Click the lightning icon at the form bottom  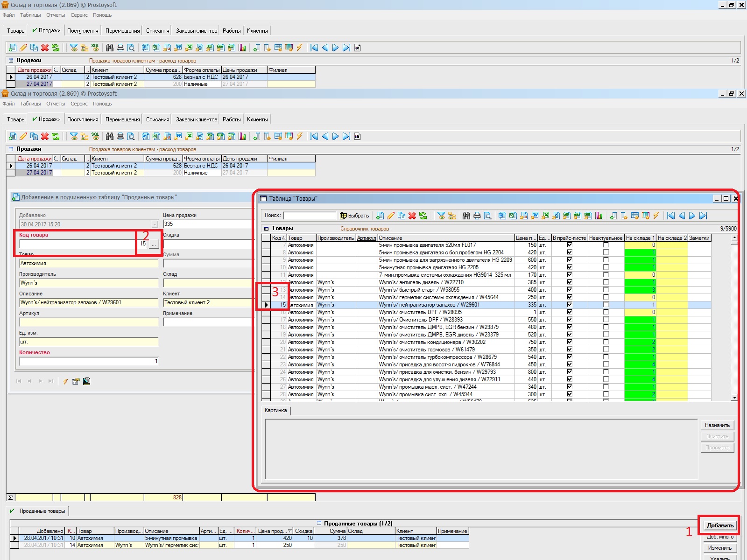(65, 381)
